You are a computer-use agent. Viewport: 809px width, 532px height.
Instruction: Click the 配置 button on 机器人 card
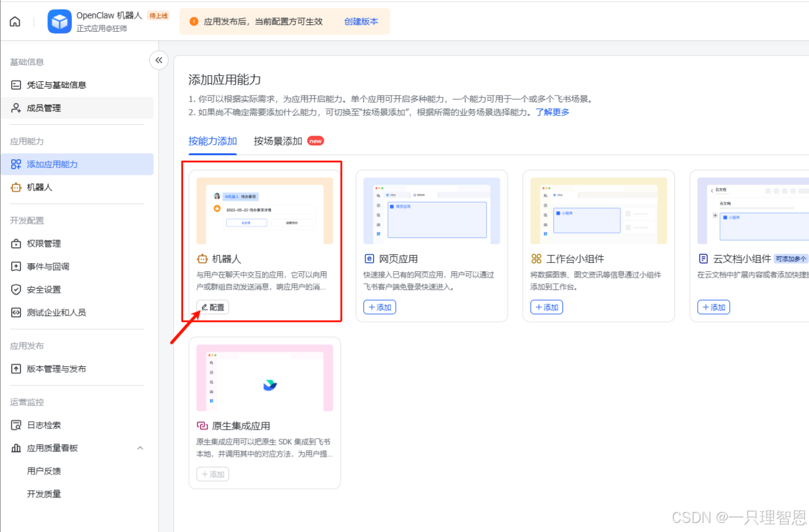(x=213, y=307)
